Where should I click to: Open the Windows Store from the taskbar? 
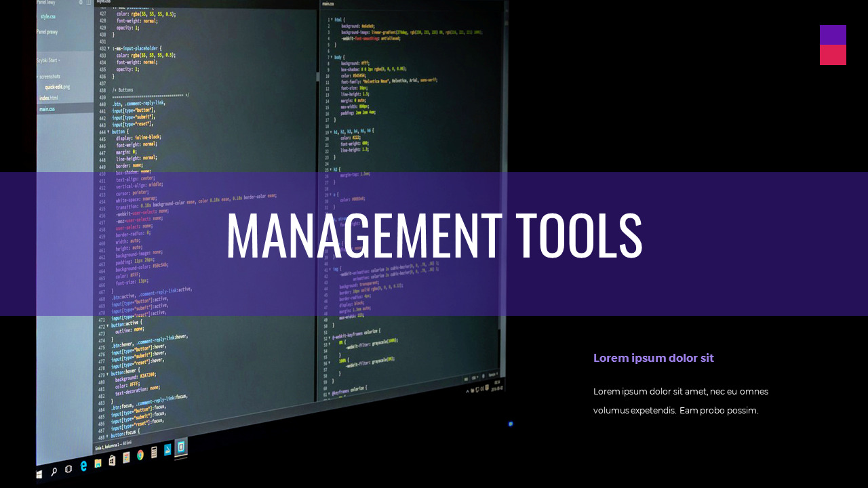111,459
